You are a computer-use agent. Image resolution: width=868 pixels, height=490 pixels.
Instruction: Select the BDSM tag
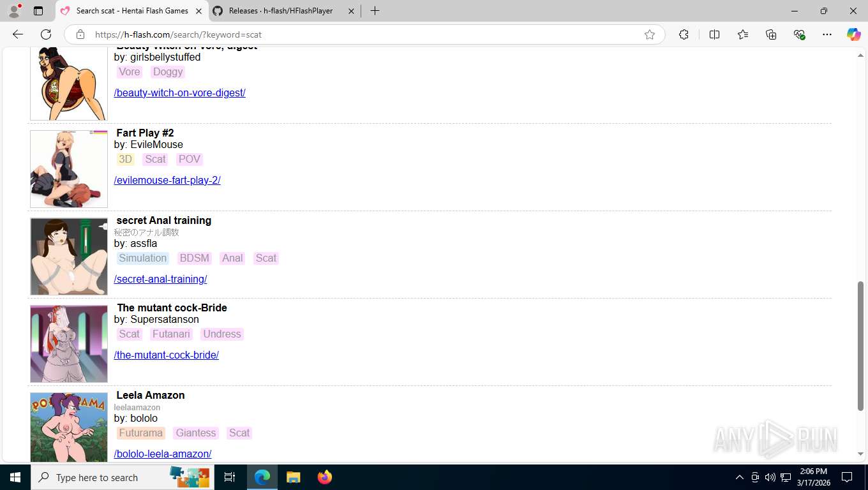[x=194, y=258]
